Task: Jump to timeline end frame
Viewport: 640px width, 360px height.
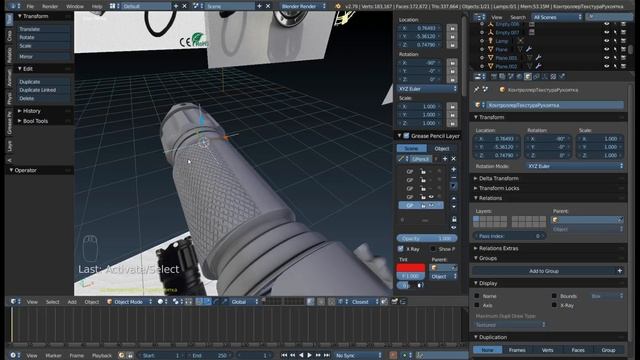Action: [327, 356]
